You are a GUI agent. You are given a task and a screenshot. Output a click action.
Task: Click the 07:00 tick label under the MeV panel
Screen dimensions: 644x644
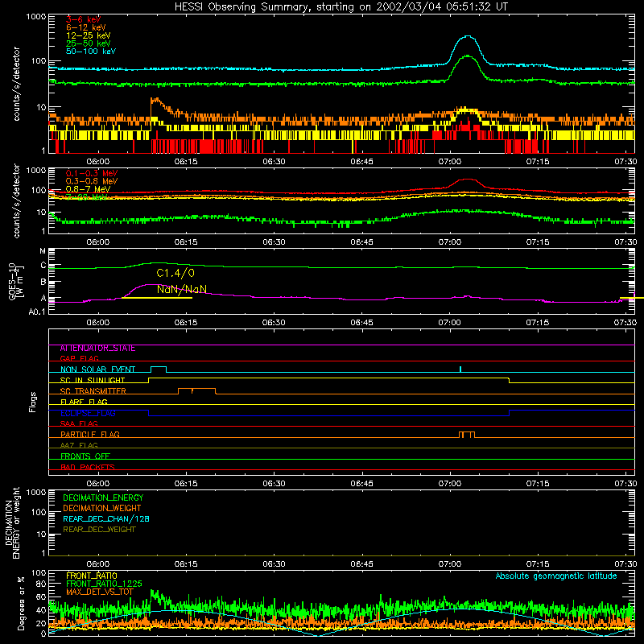coord(450,242)
